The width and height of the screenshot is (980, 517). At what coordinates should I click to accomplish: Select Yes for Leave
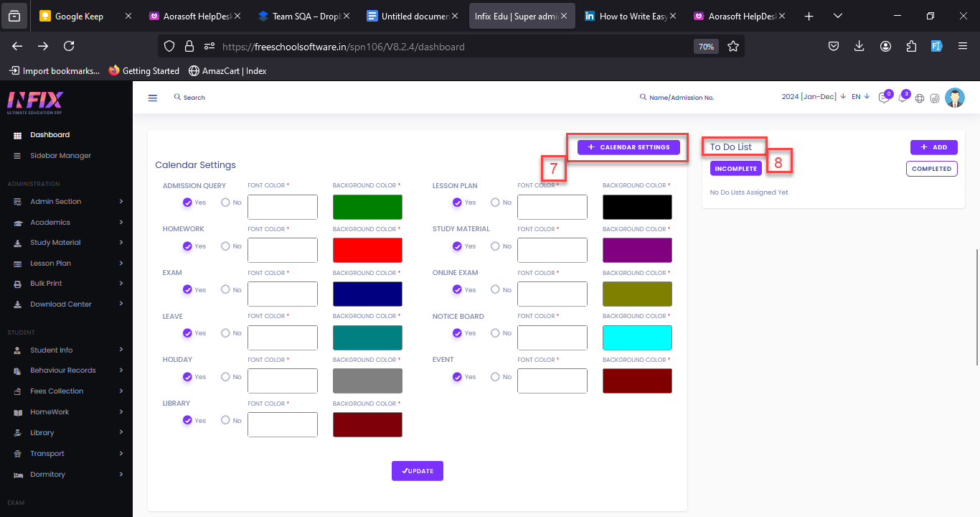tap(187, 333)
